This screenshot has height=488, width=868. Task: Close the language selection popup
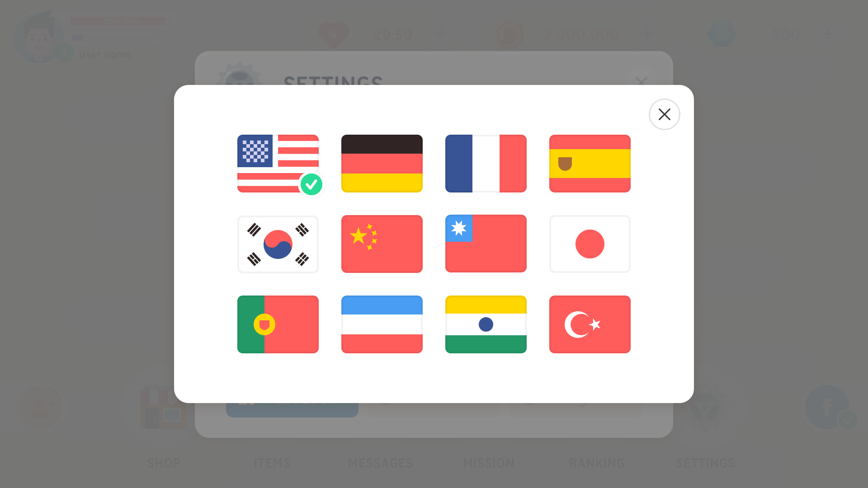[x=665, y=114]
